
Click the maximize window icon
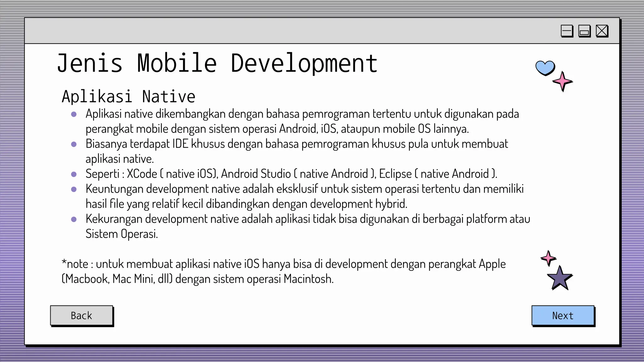click(x=585, y=31)
